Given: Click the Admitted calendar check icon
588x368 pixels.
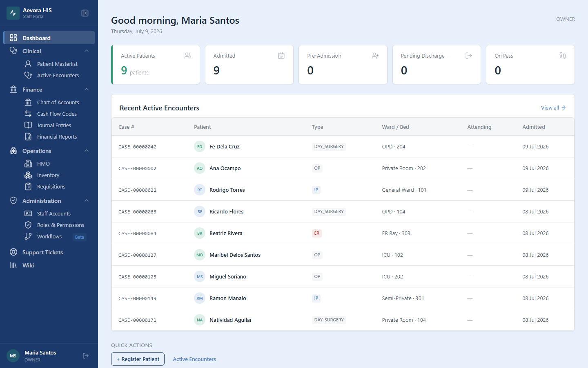Looking at the screenshot, I should pyautogui.click(x=281, y=56).
